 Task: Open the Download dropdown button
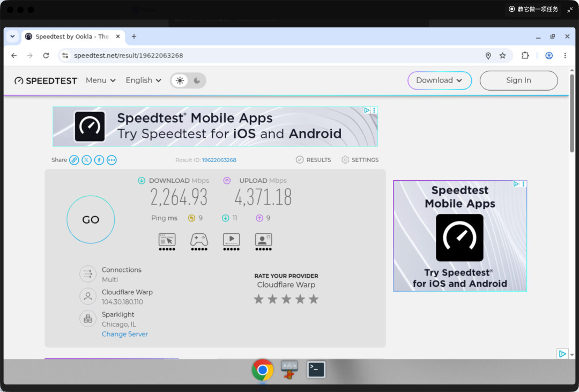(440, 80)
